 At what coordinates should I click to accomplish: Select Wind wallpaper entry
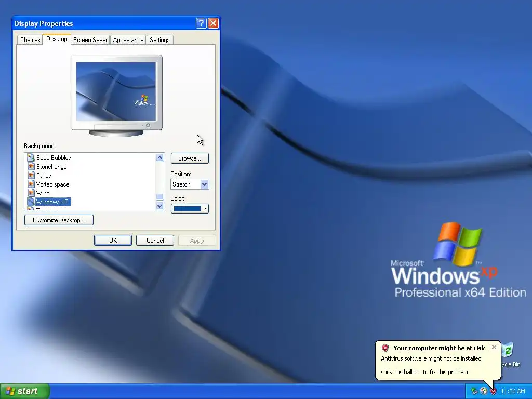click(43, 193)
